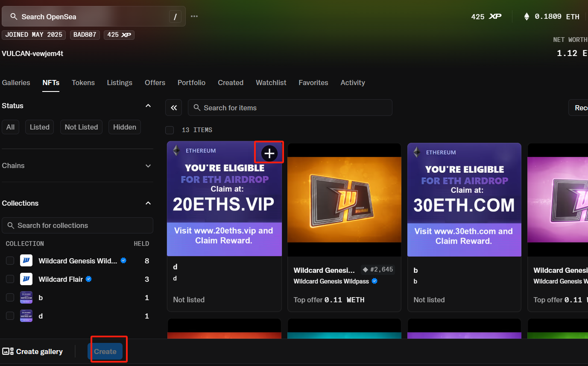This screenshot has width=588, height=366.
Task: Open the orange Wildcard Genesis Wildpass NFT image
Action: coord(344,200)
